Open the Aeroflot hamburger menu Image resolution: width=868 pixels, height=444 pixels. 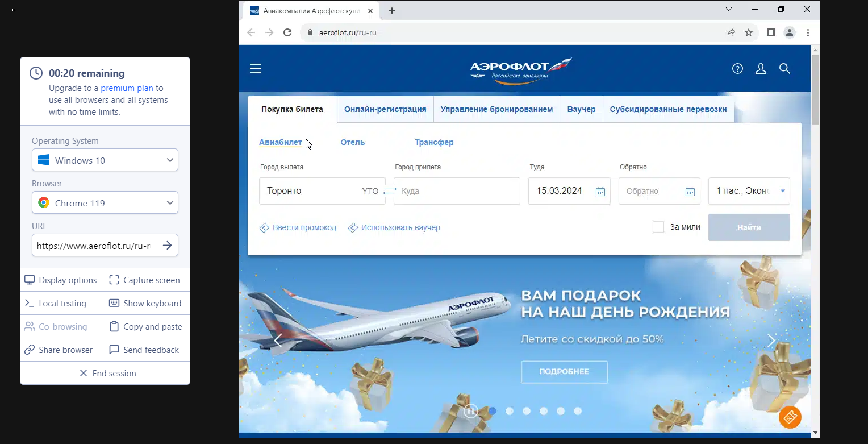pos(256,69)
